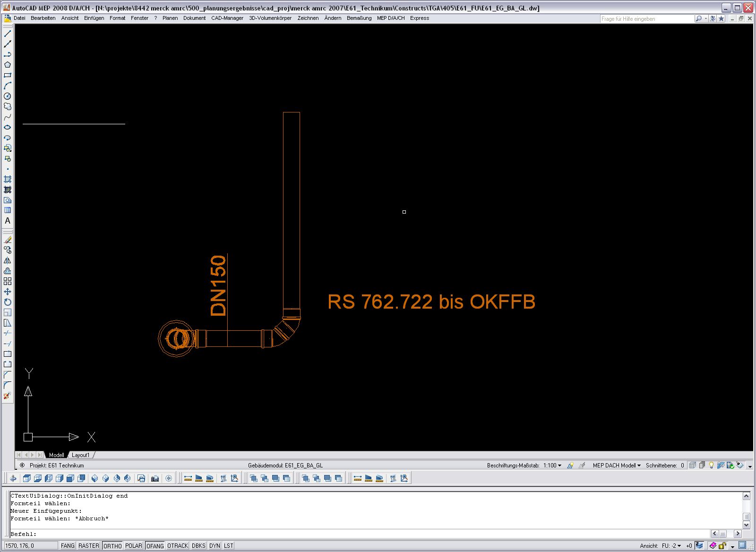Toggle ORTHO mode
The width and height of the screenshot is (756, 552).
pos(112,545)
